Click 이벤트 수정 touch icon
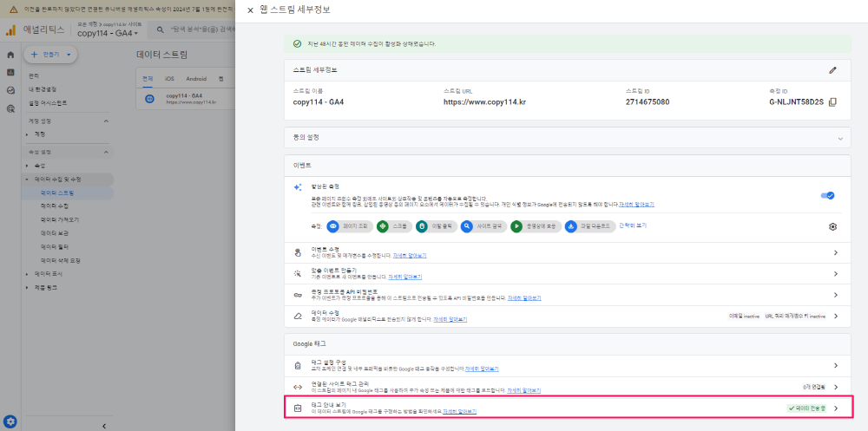This screenshot has width=868, height=431. (298, 253)
